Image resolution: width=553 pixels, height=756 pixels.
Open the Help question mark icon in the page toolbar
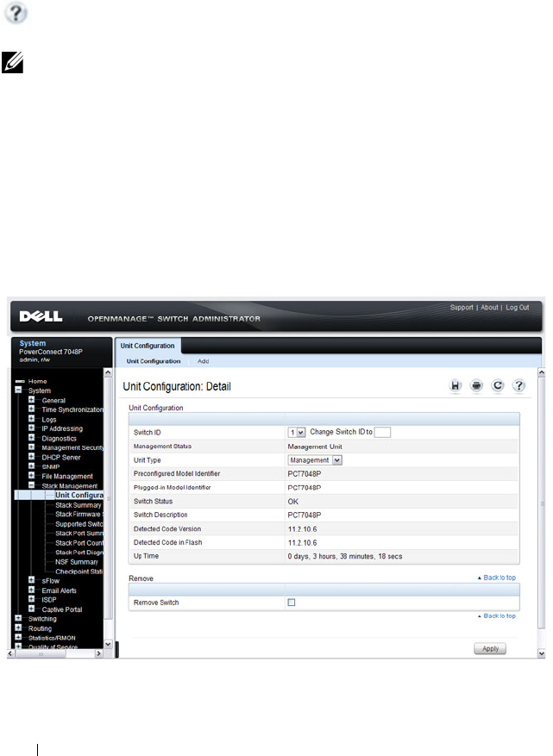click(518, 385)
